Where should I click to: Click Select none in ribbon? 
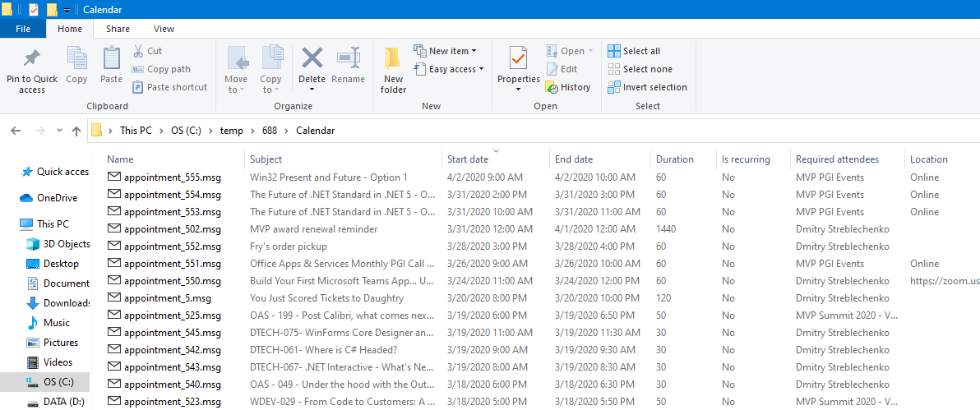[640, 69]
